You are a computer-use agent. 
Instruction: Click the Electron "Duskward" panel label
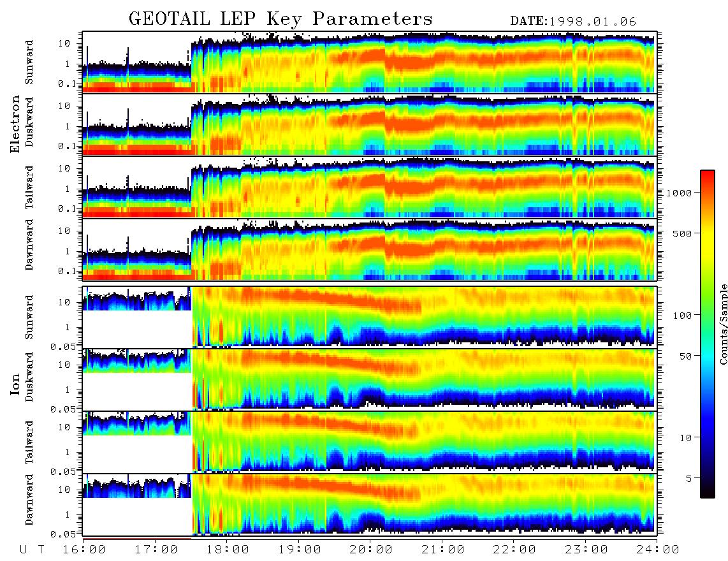coord(29,122)
